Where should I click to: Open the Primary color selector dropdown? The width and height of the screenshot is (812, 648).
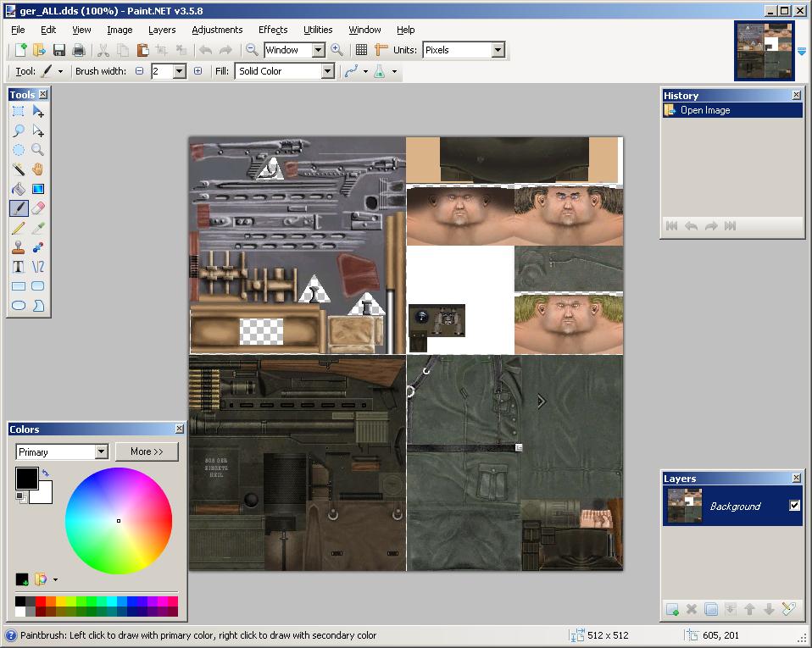(101, 451)
